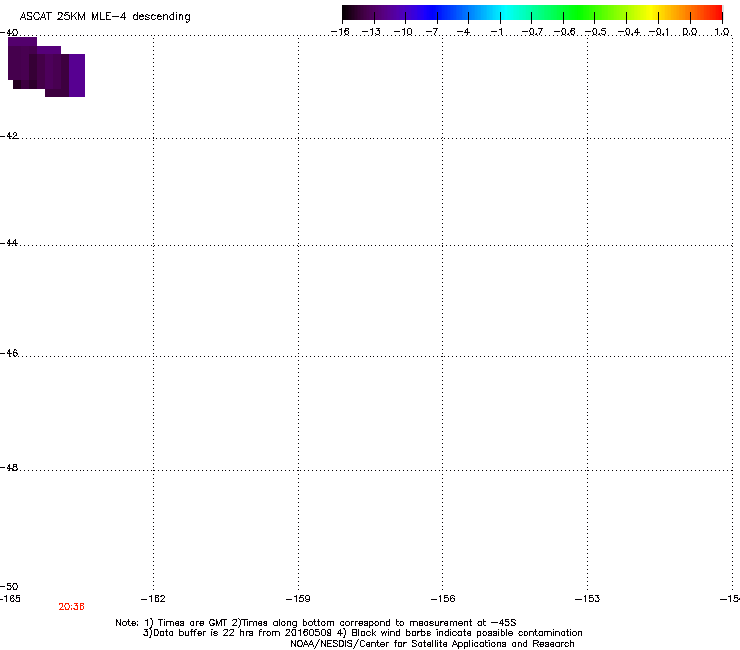
Task: Click the -46 latitude axis label
Action: pos(9,354)
